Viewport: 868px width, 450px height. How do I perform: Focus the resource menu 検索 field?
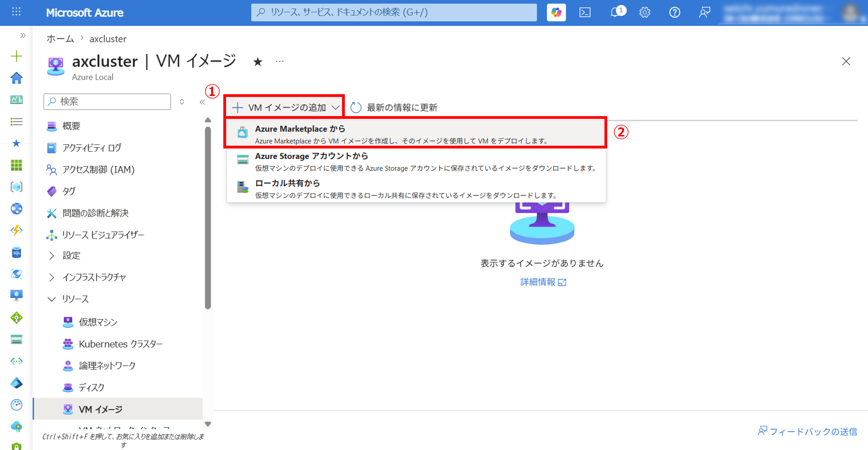click(107, 102)
